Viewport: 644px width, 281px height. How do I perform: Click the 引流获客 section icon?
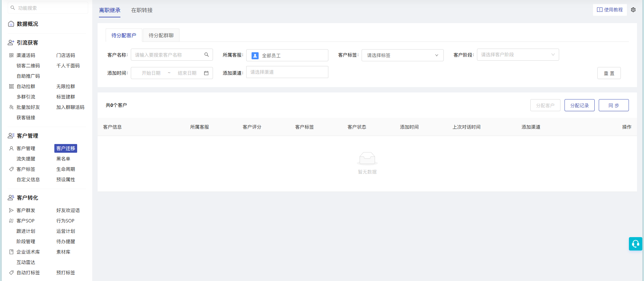click(x=11, y=43)
